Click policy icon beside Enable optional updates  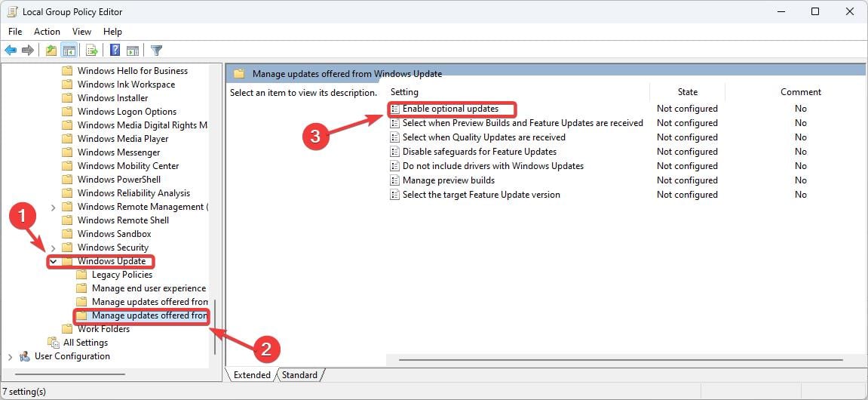pos(394,109)
